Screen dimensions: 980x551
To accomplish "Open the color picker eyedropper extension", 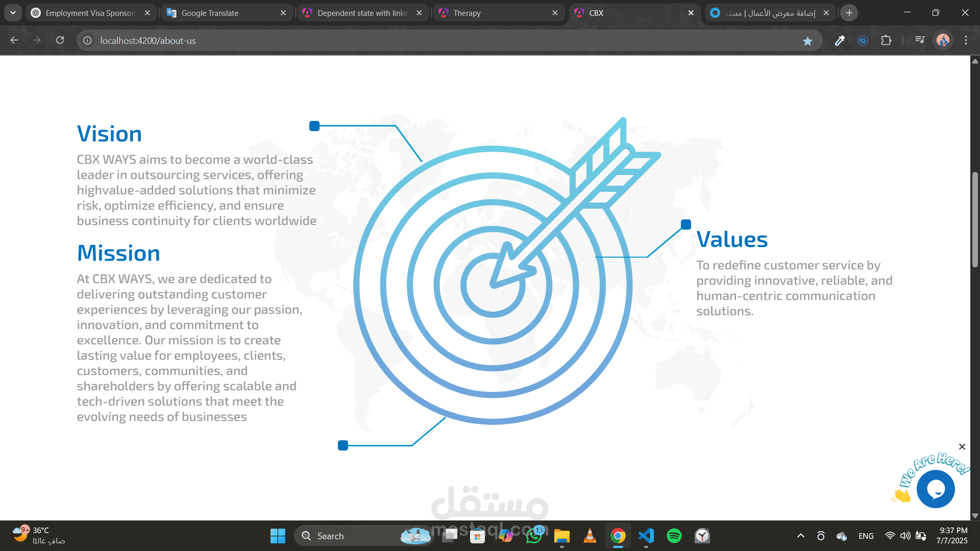I will click(x=840, y=40).
